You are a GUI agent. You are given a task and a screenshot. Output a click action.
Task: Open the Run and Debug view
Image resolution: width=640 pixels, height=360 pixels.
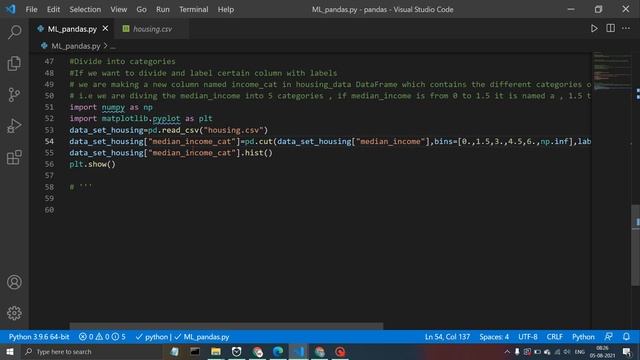point(14,126)
